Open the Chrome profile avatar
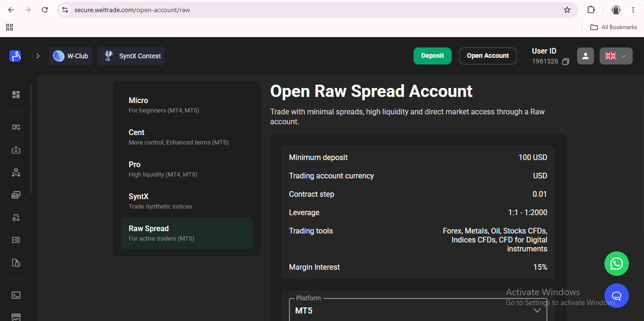 (616, 10)
